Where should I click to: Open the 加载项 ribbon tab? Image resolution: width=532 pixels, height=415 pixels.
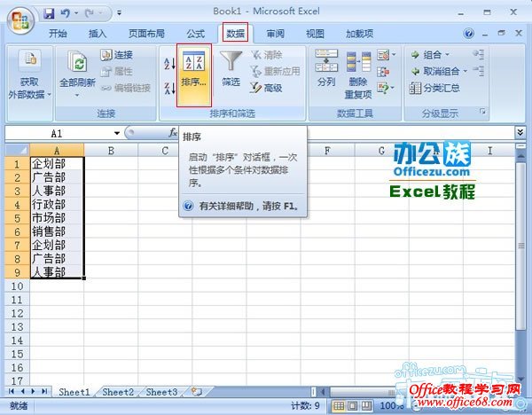(x=360, y=34)
